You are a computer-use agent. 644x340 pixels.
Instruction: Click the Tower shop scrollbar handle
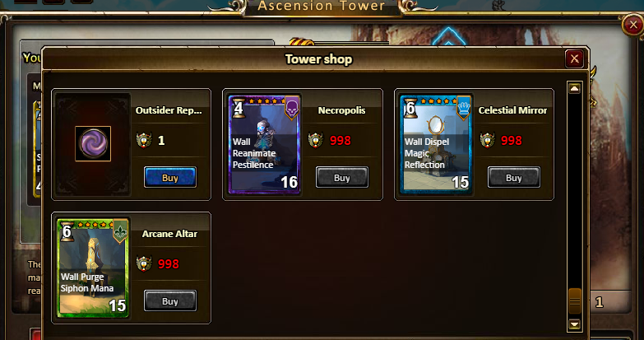(x=574, y=302)
